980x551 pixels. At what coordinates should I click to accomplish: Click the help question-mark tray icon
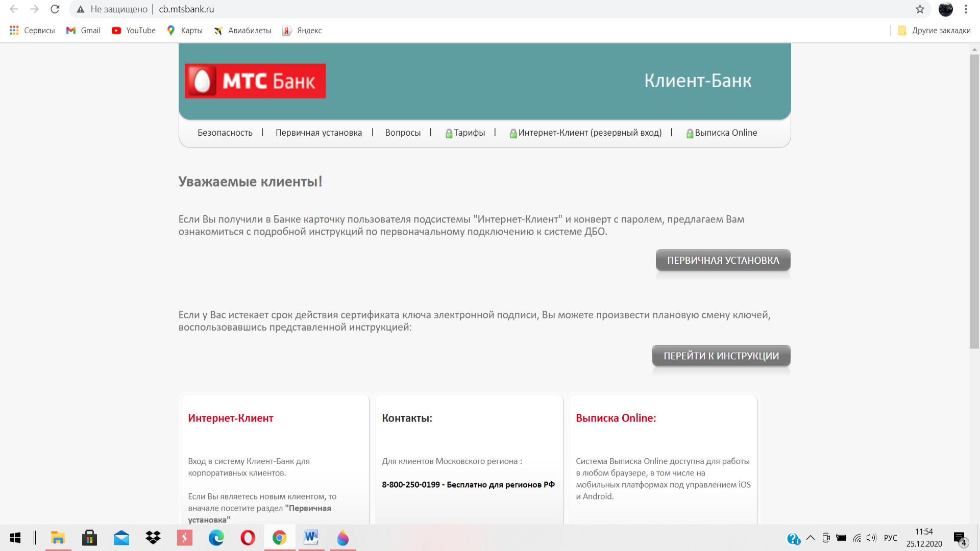pyautogui.click(x=793, y=538)
